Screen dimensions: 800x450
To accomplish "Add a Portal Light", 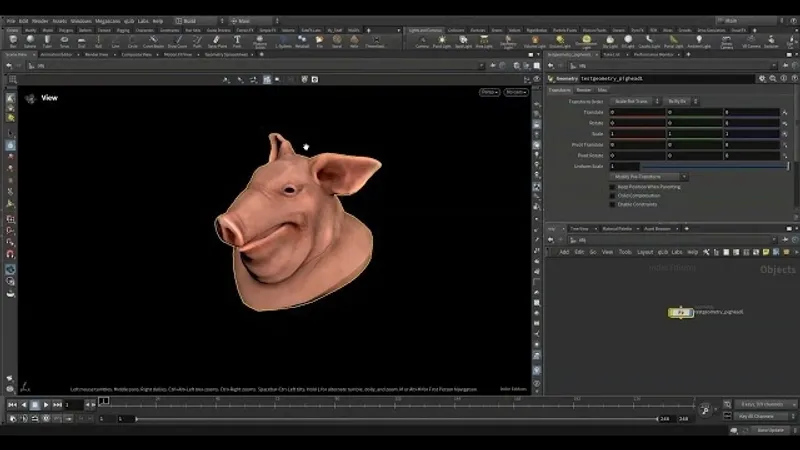I will pyautogui.click(x=673, y=41).
